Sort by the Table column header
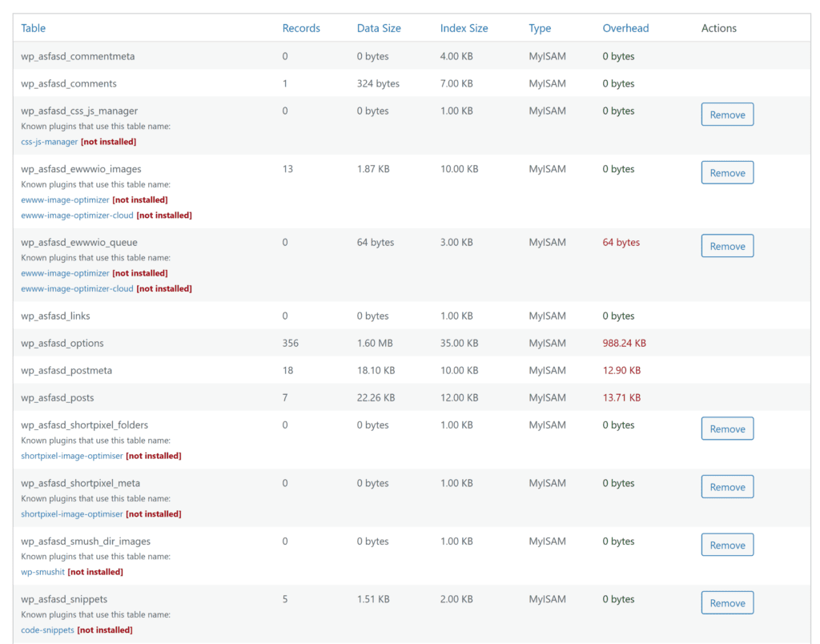 (x=33, y=28)
